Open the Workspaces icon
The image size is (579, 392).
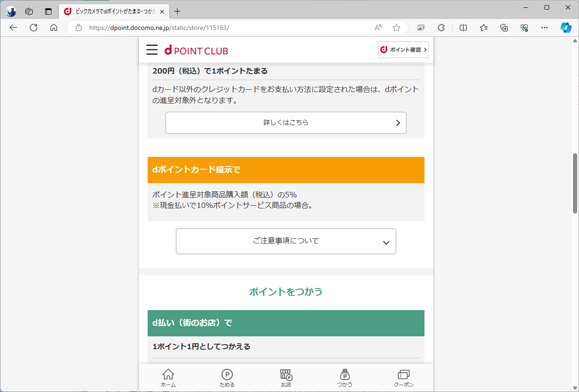tap(29, 12)
